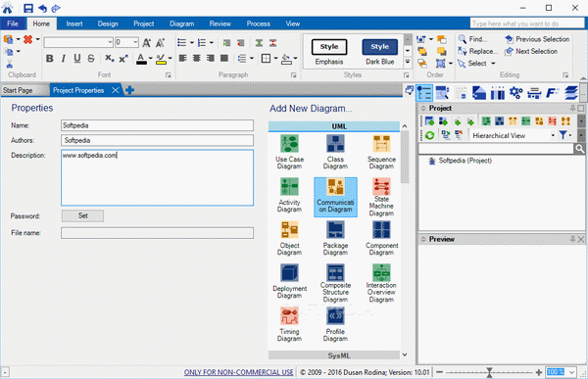Create a Profile Diagram
This screenshot has width=588, height=379.
point(335,324)
